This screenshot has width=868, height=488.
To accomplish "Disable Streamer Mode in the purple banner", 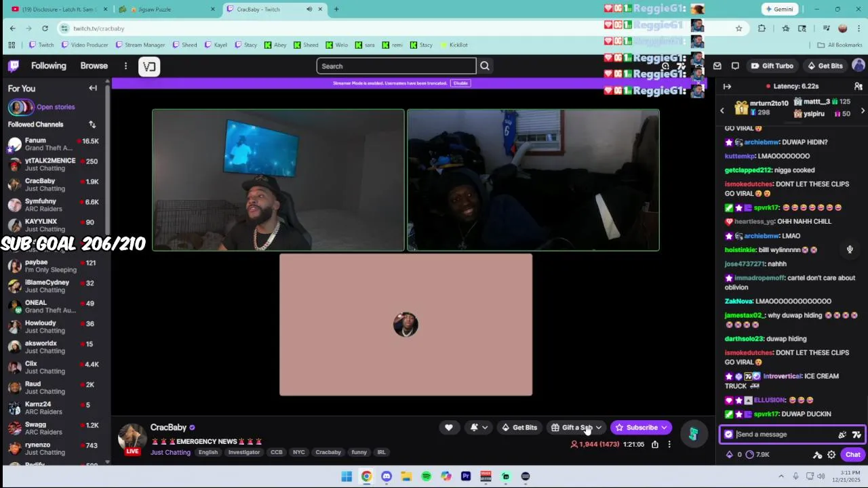I will point(460,83).
